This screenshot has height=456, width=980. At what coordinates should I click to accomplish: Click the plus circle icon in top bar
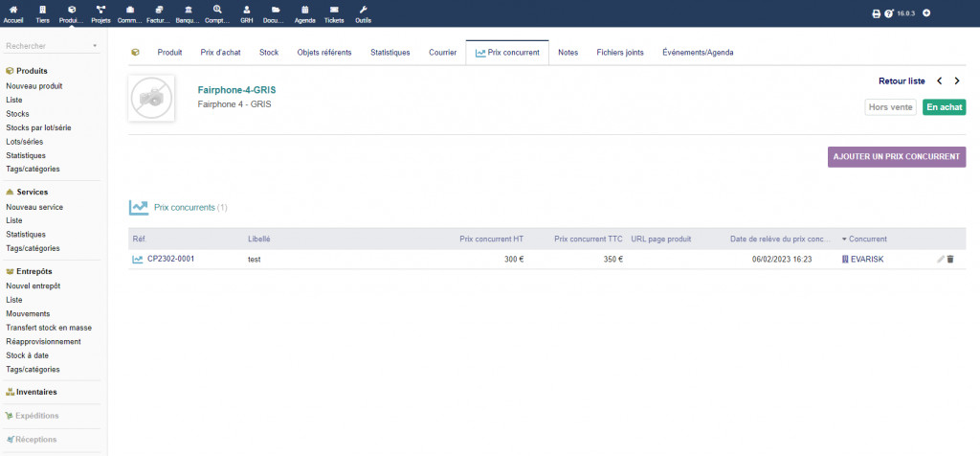tap(926, 12)
